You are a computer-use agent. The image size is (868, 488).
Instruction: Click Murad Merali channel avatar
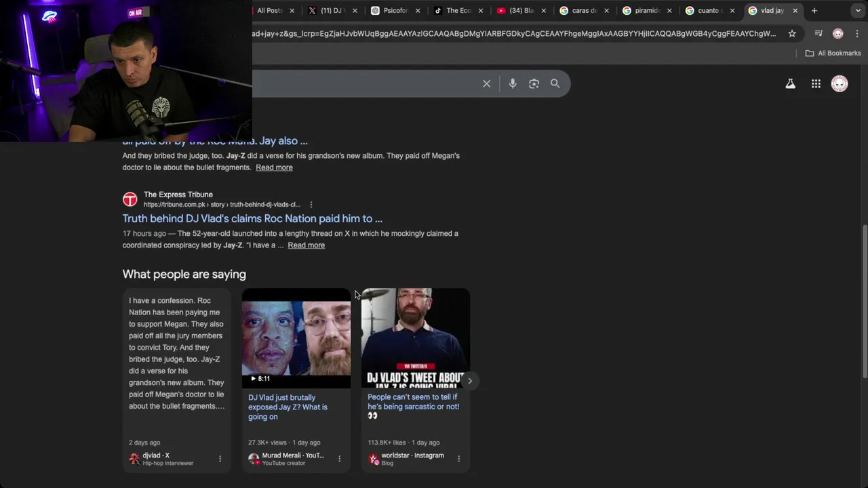tap(254, 459)
